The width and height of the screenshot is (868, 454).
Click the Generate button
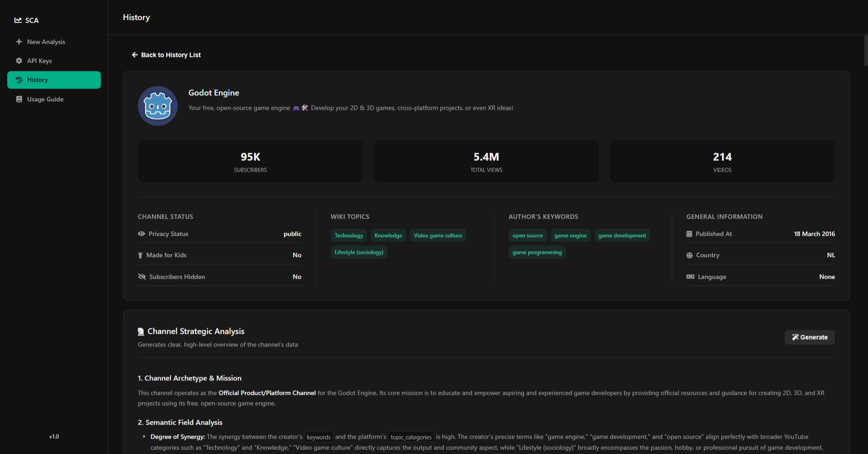(810, 337)
